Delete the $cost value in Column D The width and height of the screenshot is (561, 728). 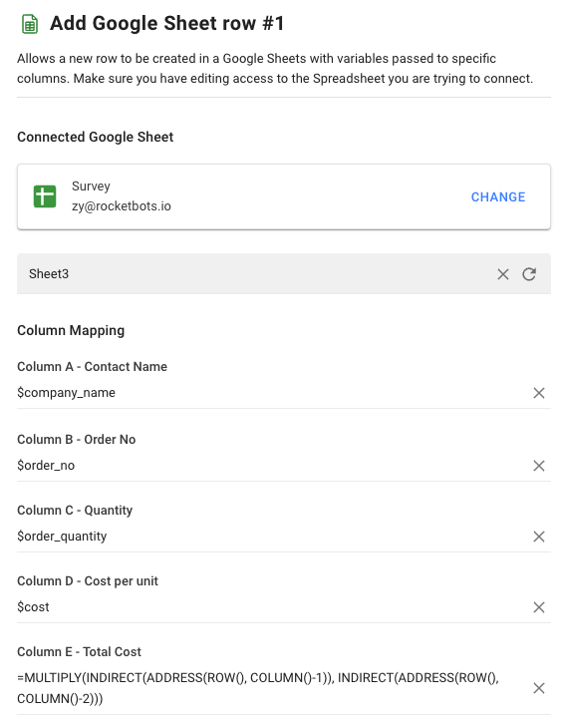(539, 607)
